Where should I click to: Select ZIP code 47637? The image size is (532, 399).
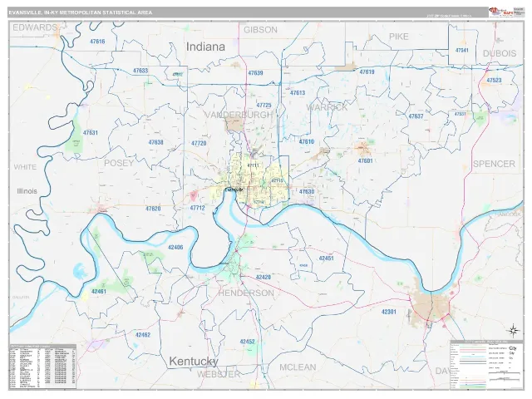(416, 116)
